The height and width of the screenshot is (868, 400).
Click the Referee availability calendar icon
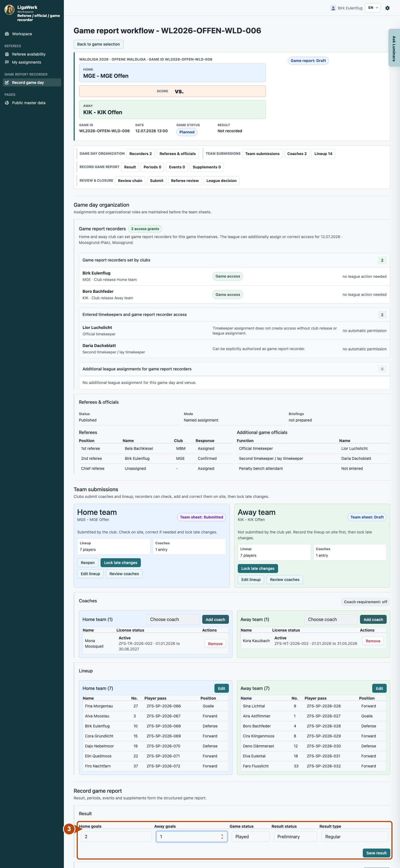pyautogui.click(x=7, y=54)
